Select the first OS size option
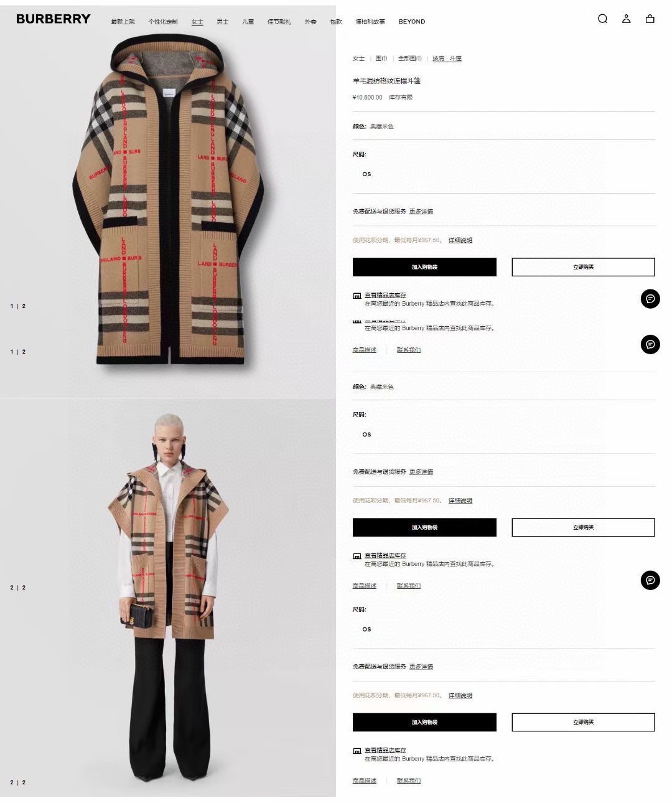This screenshot has height=803, width=672. [x=366, y=174]
